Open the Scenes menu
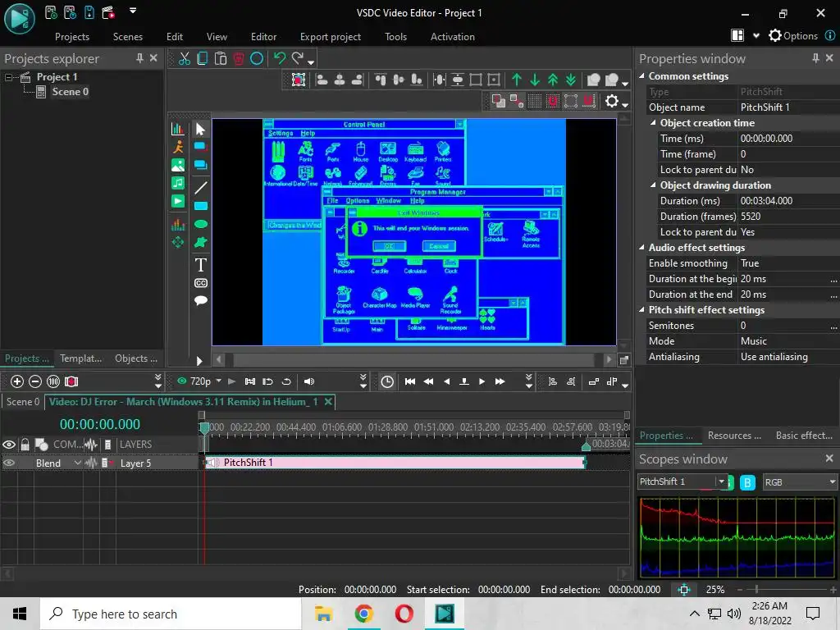Image resolution: width=840 pixels, height=630 pixels. 127,37
